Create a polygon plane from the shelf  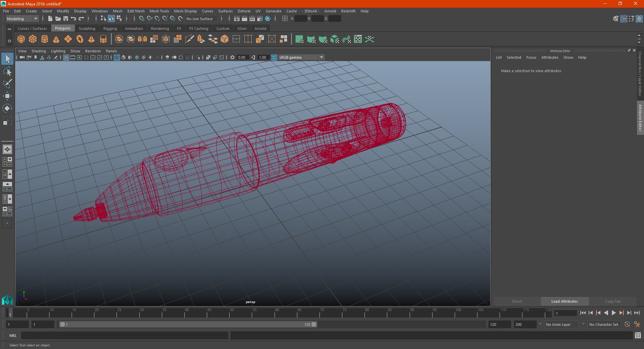pyautogui.click(x=68, y=39)
